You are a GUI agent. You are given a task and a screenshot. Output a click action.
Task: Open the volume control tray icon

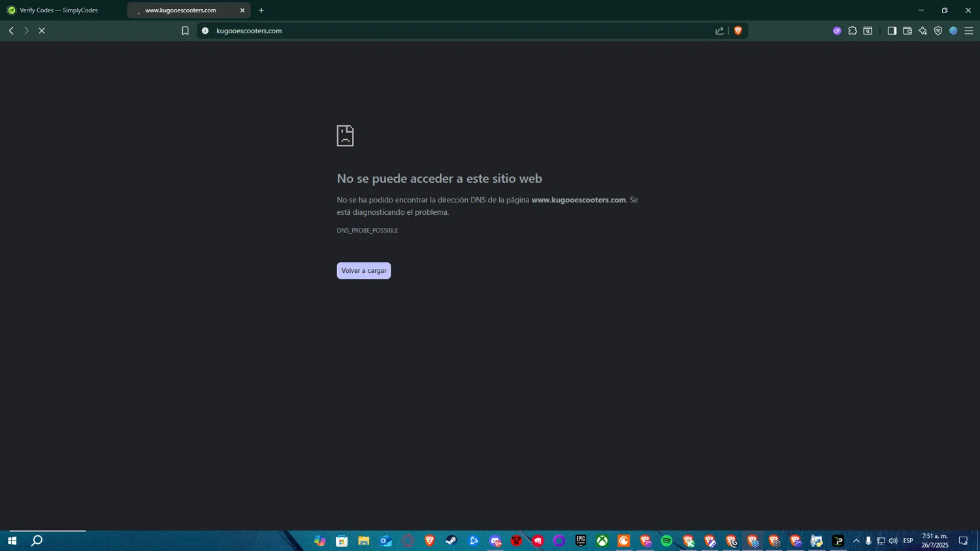point(893,541)
